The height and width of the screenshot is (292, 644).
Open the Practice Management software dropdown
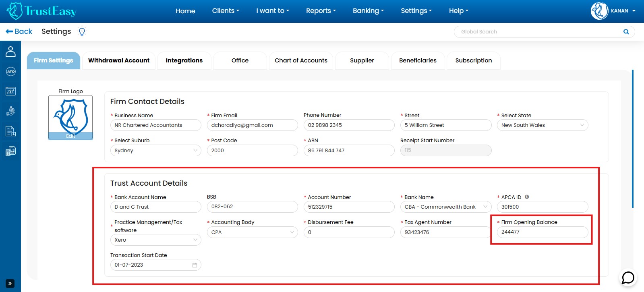point(155,240)
